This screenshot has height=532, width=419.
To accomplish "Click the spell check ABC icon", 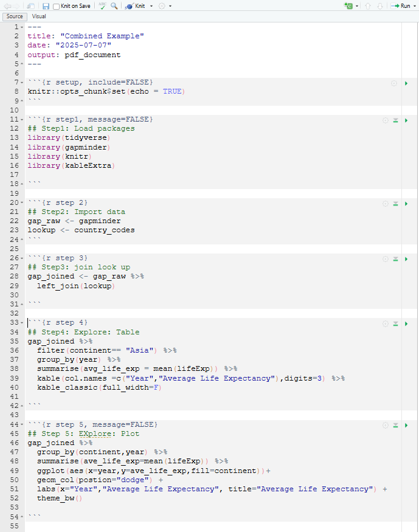I will click(x=102, y=5).
